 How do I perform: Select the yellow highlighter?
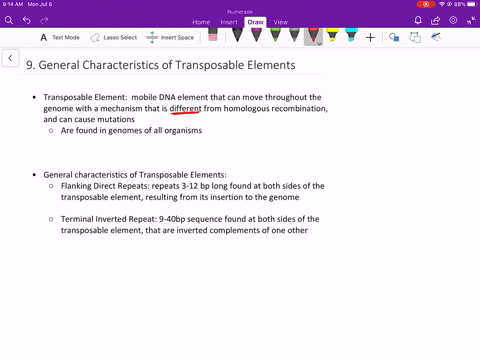tap(332, 35)
